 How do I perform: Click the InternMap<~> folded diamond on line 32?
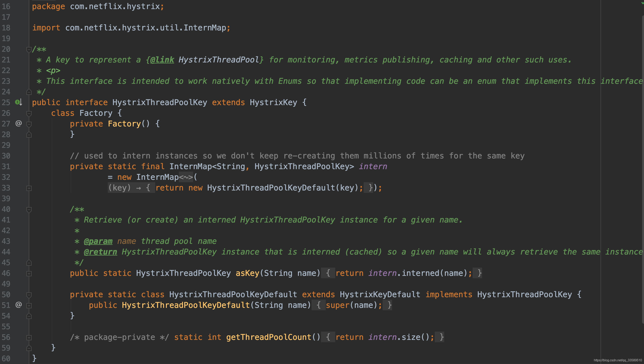186,177
